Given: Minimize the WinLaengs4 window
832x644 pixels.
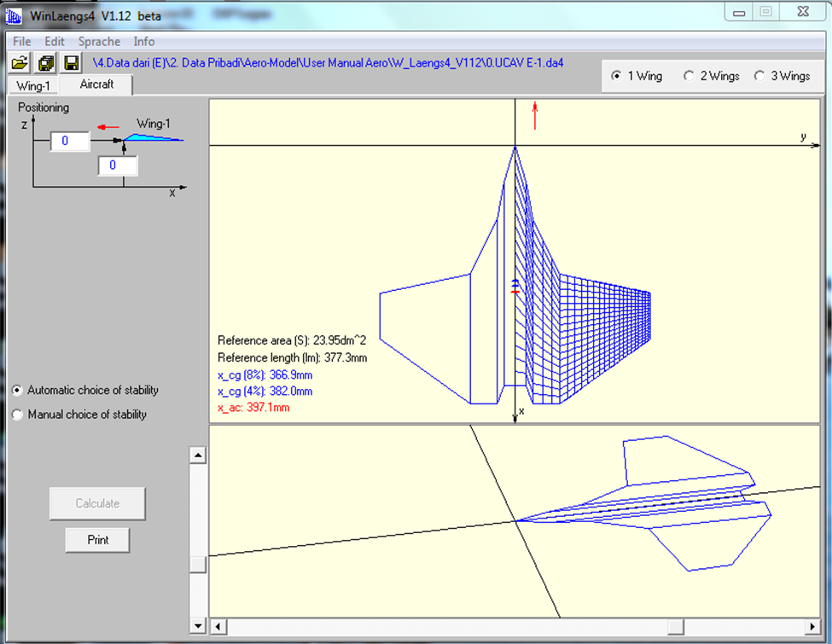Looking at the screenshot, I should tap(739, 12).
